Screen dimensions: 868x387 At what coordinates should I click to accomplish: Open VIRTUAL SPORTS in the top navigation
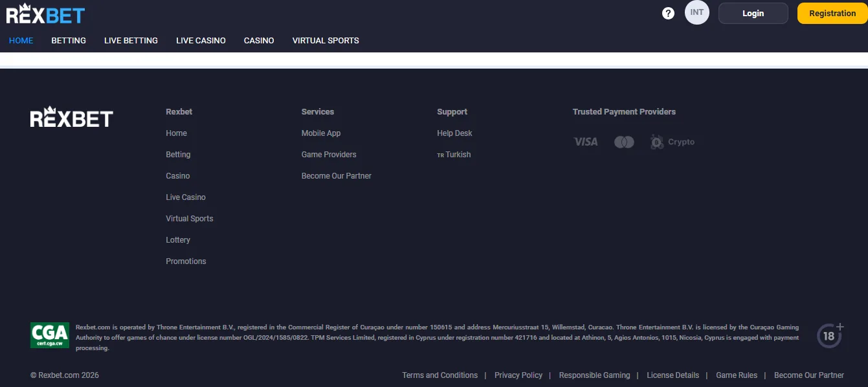(326, 40)
